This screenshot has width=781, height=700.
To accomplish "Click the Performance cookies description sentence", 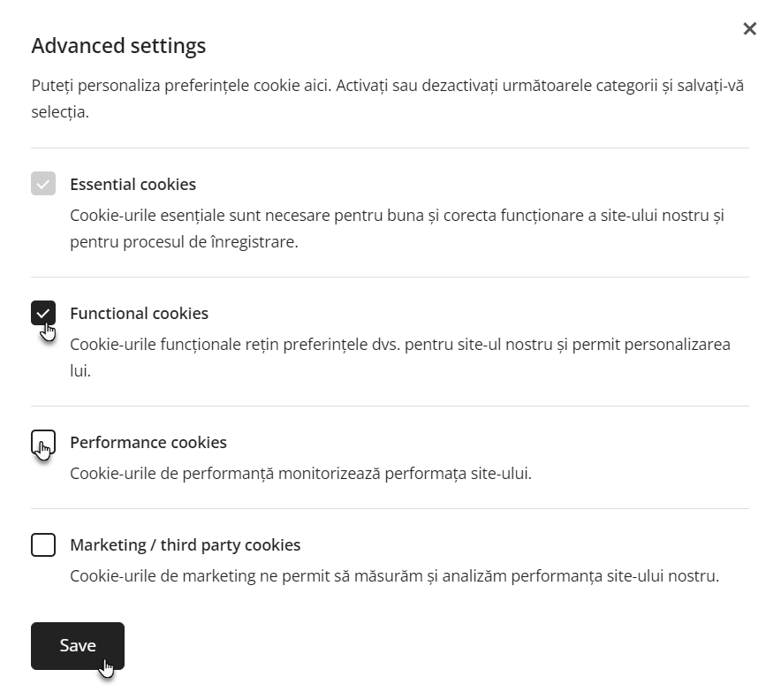I will [301, 474].
